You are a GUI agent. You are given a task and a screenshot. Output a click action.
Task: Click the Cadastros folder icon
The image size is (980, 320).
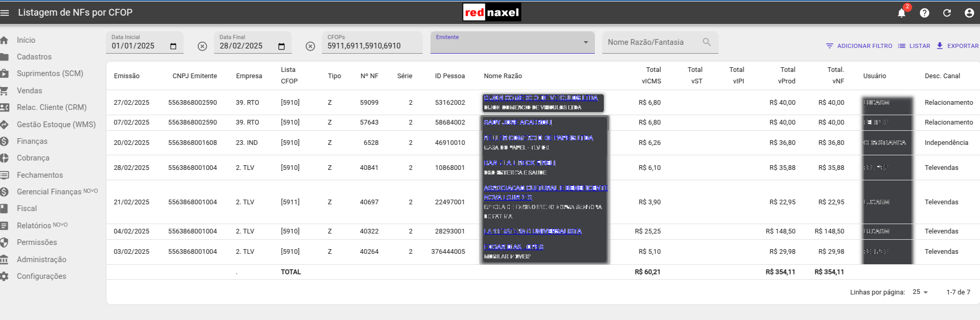pos(4,57)
